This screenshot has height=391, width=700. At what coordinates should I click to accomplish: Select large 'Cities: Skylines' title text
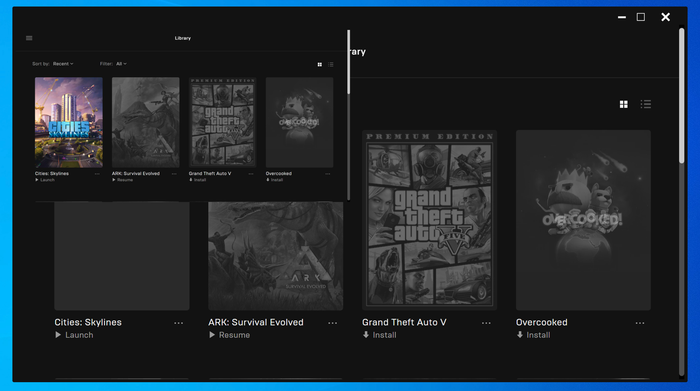click(88, 322)
